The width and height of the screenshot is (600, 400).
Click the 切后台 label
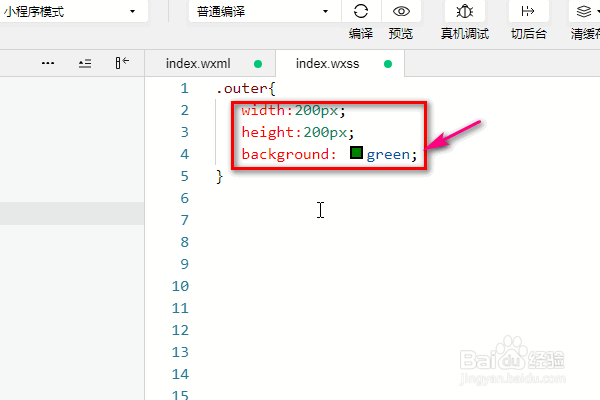[x=528, y=34]
